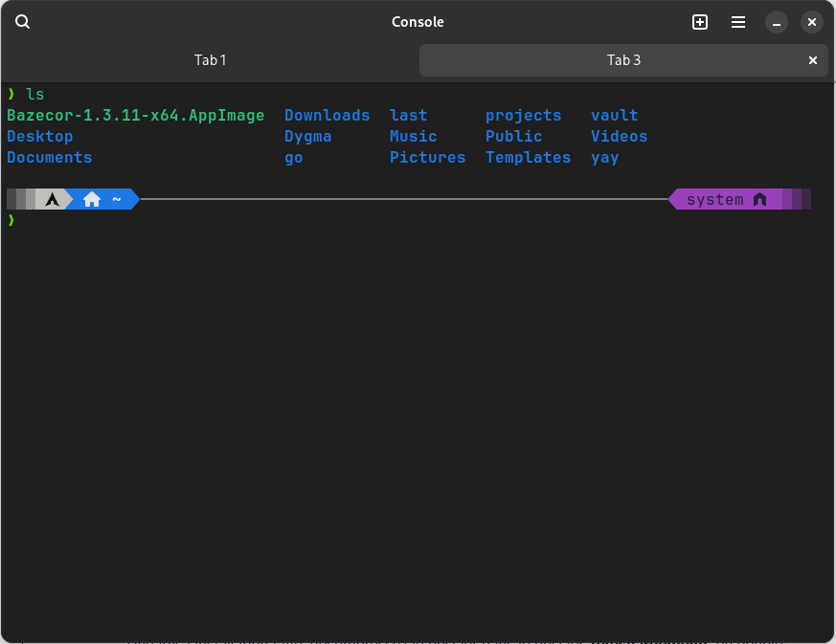Click the Documents directory name

click(49, 157)
